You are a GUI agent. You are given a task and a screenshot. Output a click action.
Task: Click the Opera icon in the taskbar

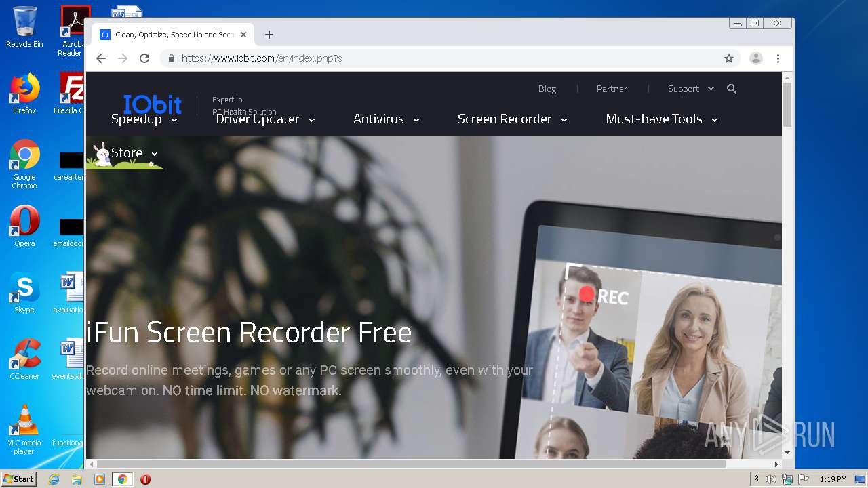pyautogui.click(x=145, y=479)
